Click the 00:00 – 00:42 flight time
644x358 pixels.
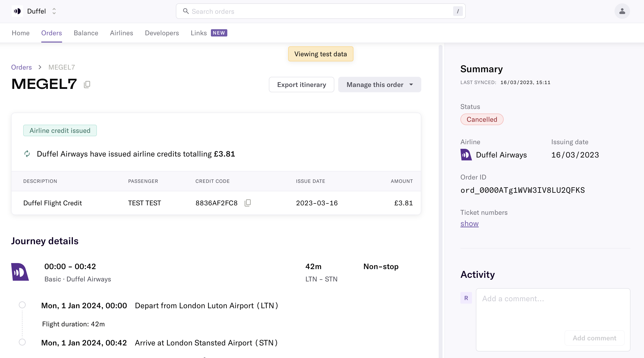pyautogui.click(x=70, y=266)
